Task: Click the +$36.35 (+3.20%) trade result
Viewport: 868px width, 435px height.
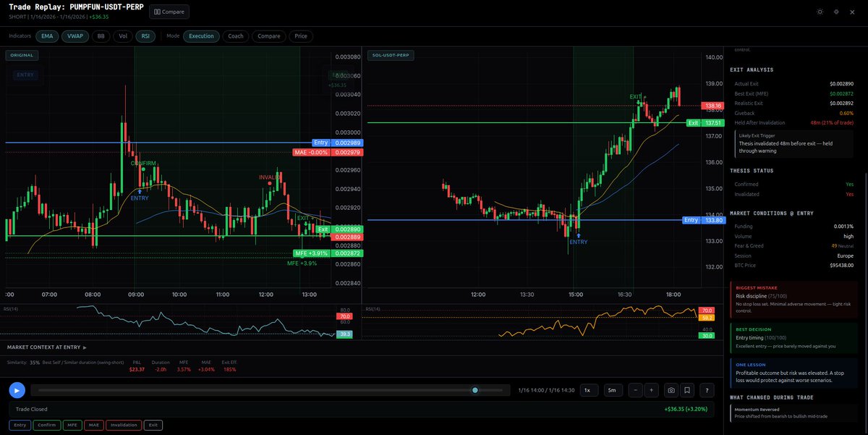Action: pos(686,409)
